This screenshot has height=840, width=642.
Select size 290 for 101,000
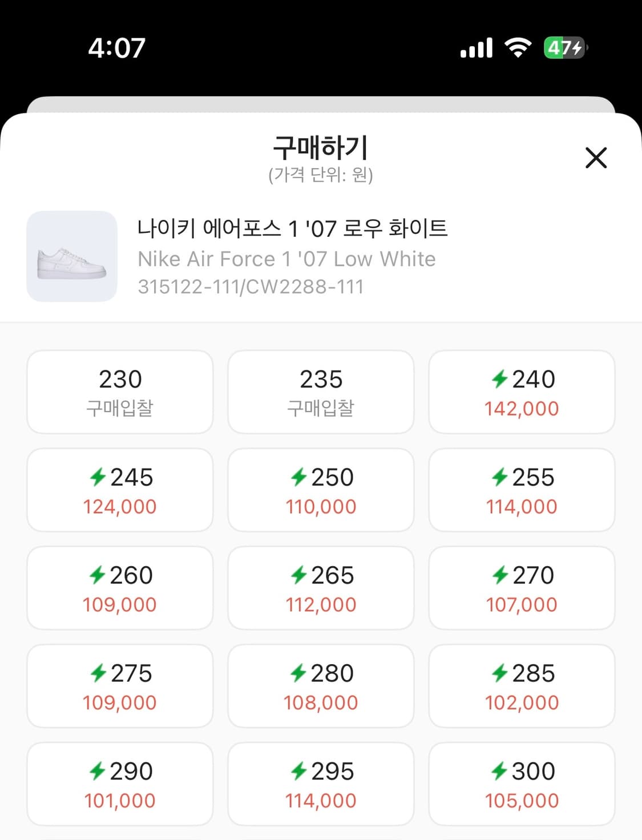click(x=120, y=785)
